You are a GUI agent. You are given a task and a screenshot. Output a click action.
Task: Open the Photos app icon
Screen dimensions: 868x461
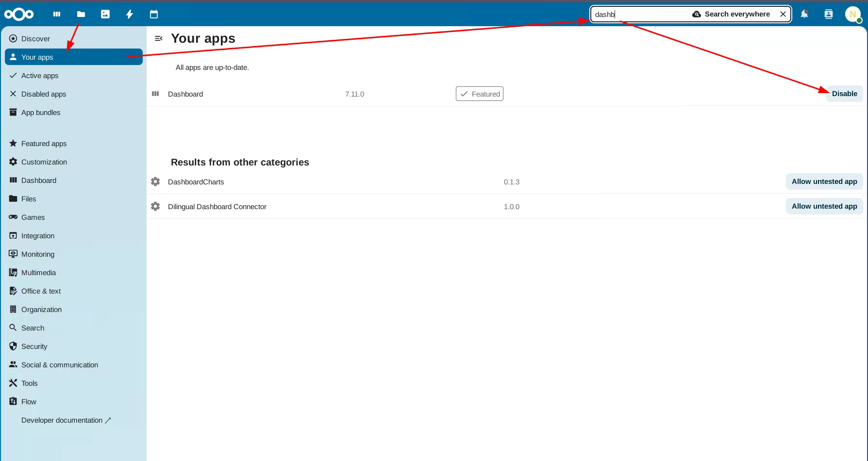point(105,15)
